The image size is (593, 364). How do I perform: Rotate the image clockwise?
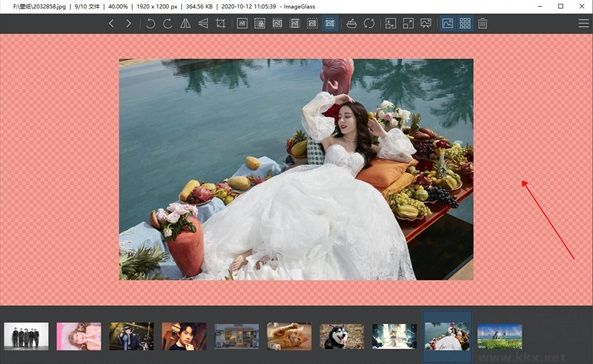(x=168, y=23)
